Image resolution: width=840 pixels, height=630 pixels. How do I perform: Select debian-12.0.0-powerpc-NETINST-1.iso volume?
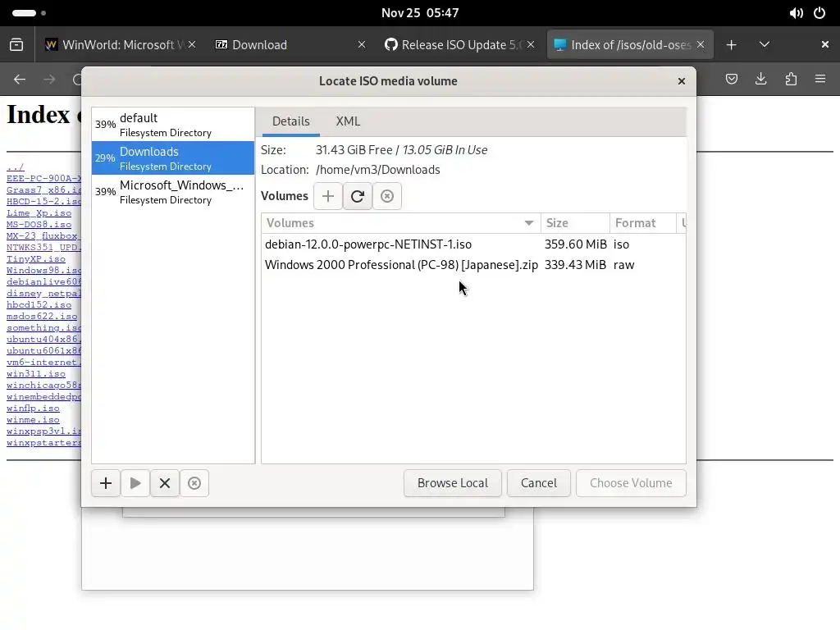coord(473,244)
